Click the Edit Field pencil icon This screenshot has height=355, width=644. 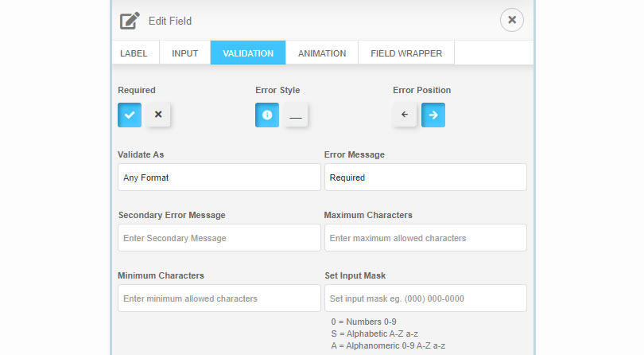(x=130, y=21)
